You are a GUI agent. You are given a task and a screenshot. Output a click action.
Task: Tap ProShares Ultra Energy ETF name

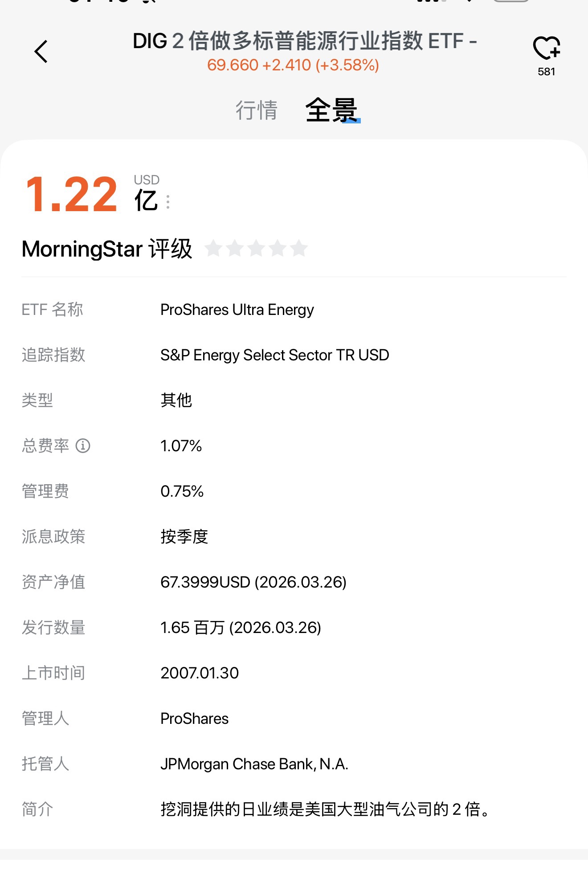coord(237,310)
